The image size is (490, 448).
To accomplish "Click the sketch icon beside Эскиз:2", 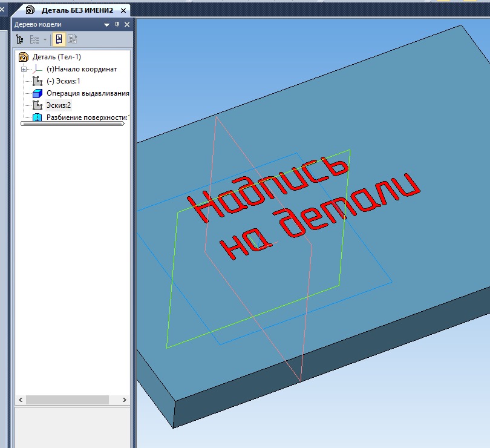I will [x=38, y=105].
